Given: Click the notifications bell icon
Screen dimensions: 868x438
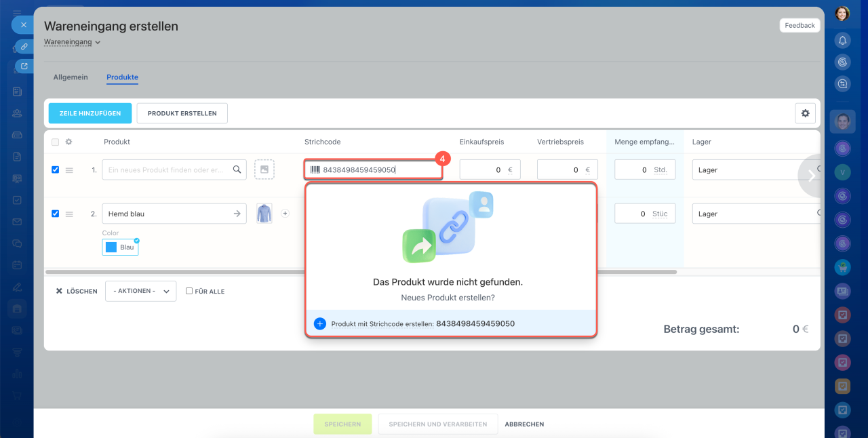Looking at the screenshot, I should pos(842,41).
